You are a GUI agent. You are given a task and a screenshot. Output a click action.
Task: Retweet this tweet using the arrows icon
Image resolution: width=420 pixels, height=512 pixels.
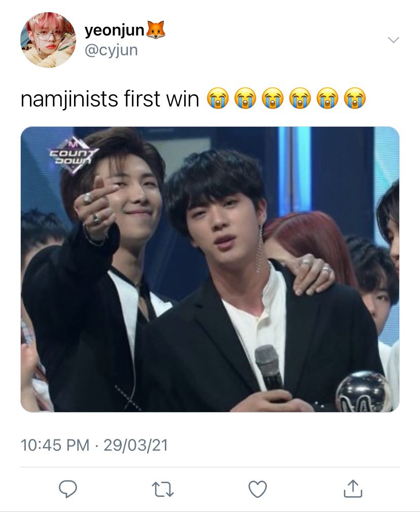(x=163, y=490)
